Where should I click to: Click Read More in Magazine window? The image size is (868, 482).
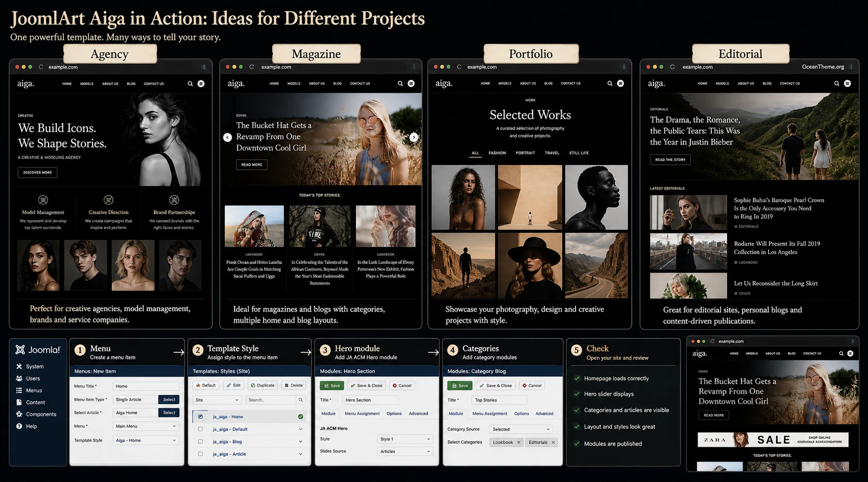[252, 165]
